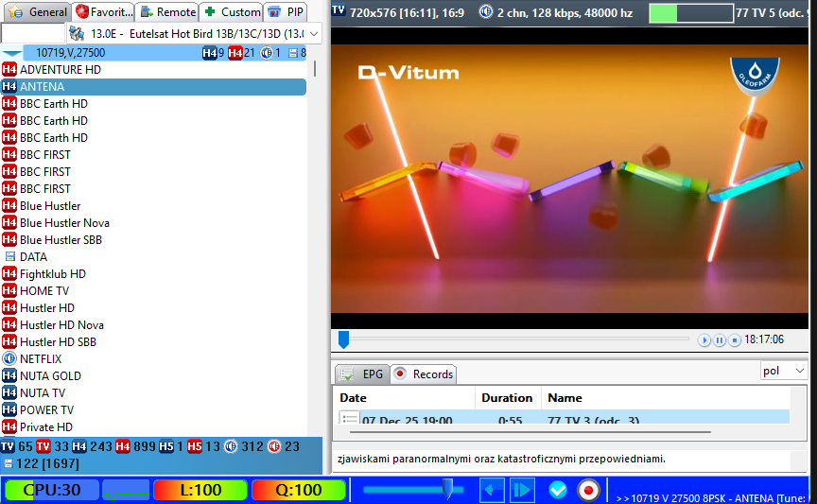Click the playback seek slider handle

tap(343, 339)
